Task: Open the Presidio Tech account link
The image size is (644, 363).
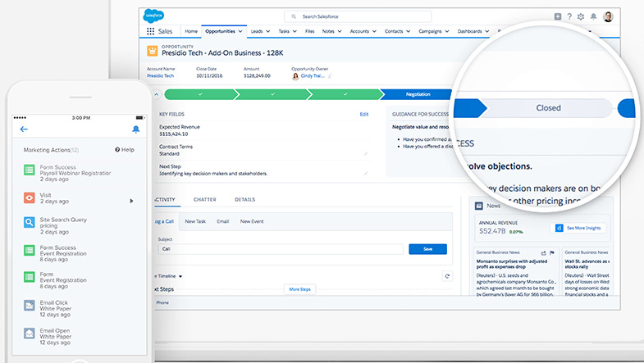Action: [x=160, y=76]
